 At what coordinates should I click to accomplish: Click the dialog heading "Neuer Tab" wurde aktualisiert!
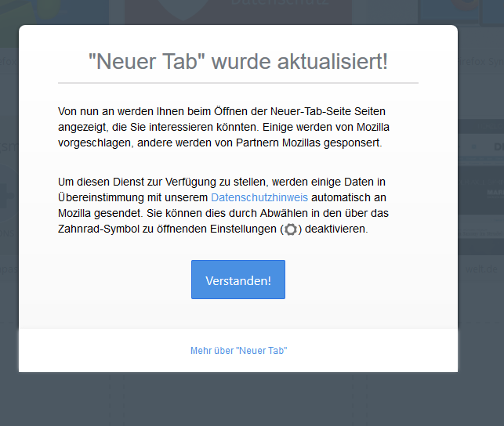238,61
